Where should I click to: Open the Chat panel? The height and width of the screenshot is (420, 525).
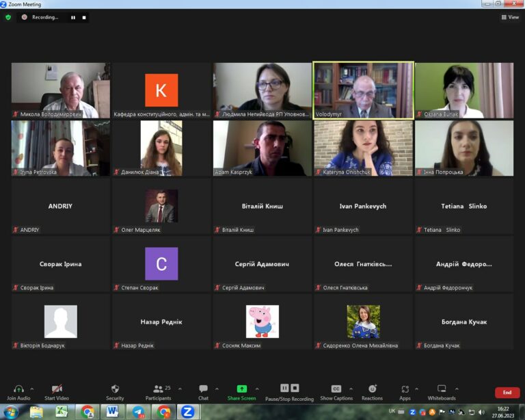click(203, 392)
